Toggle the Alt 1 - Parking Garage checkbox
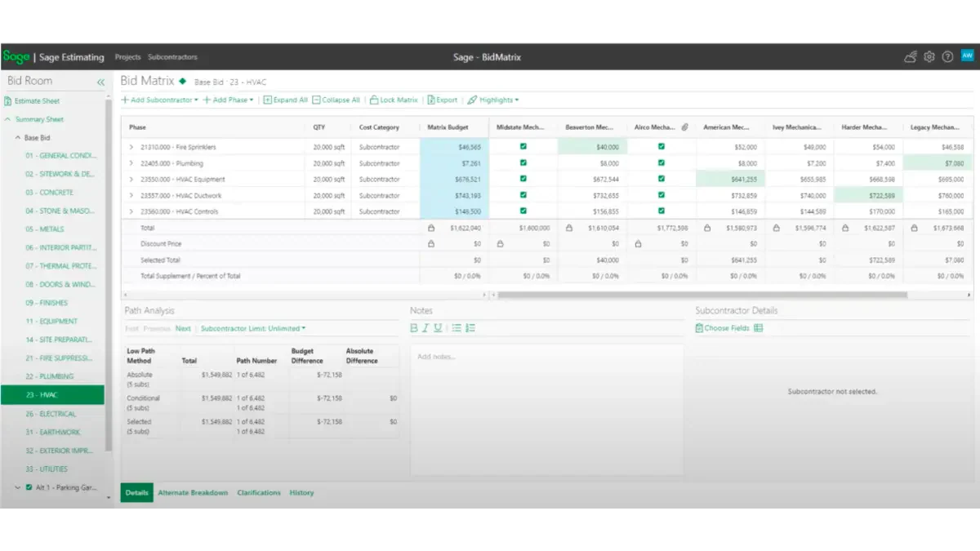Viewport: 980px width, 551px height. click(29, 487)
